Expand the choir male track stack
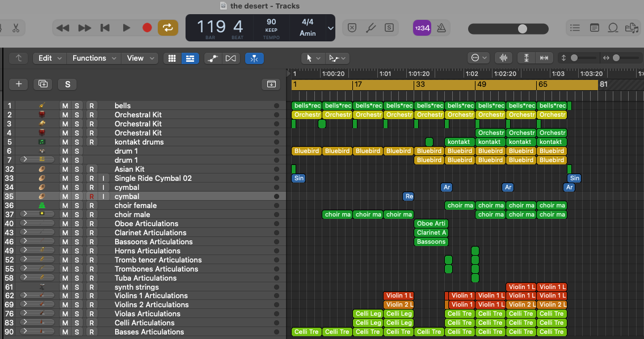This screenshot has width=644, height=339. (24, 214)
